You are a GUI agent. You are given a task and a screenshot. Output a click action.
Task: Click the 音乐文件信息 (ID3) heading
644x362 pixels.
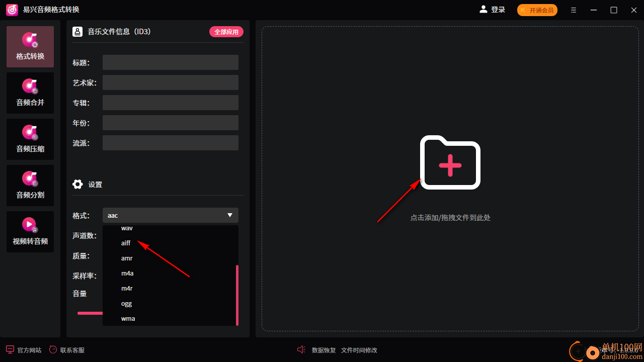[x=119, y=32]
